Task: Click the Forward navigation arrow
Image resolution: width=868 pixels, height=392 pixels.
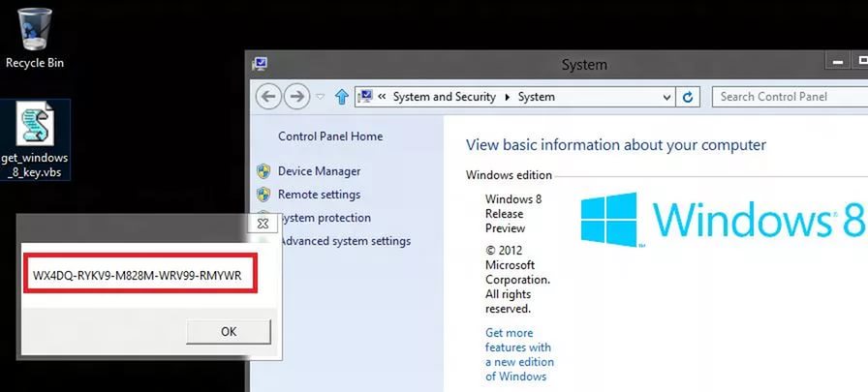Action: click(297, 97)
